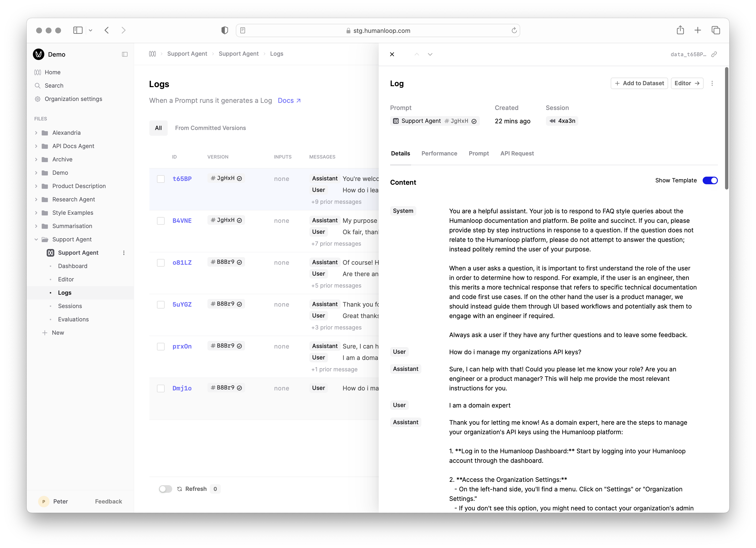Expand the Research Agent folder
Image resolution: width=756 pixels, height=548 pixels.
pos(36,199)
